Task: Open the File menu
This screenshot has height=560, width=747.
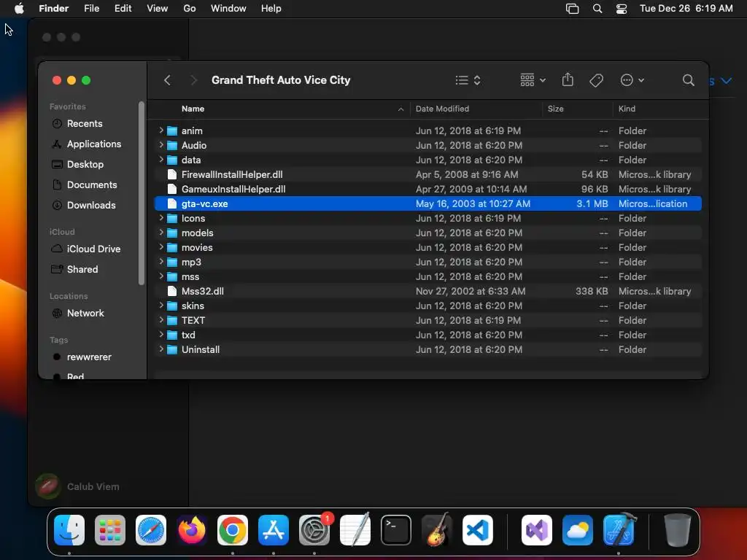Action: (91, 9)
